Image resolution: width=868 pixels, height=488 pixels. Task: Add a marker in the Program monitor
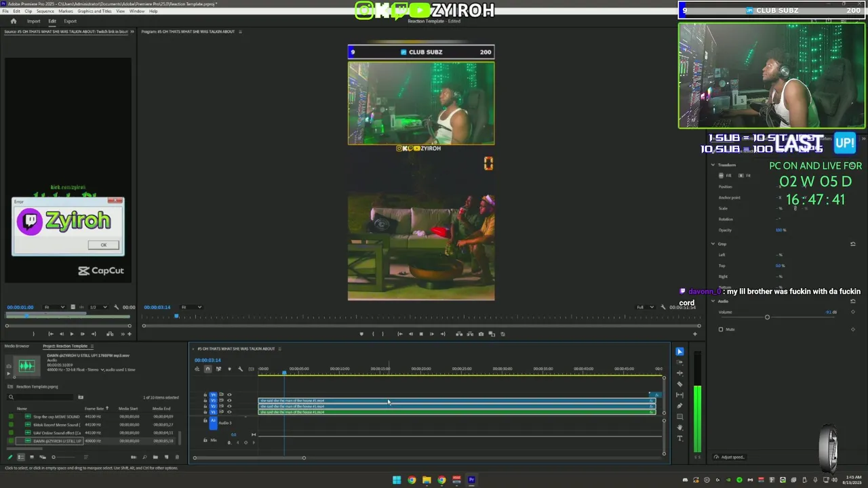(361, 333)
